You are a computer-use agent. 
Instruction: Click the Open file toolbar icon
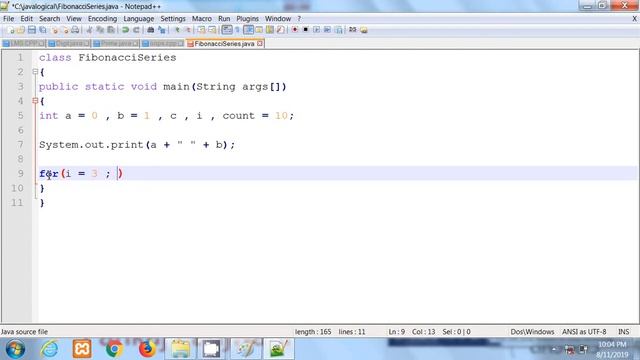(21, 30)
